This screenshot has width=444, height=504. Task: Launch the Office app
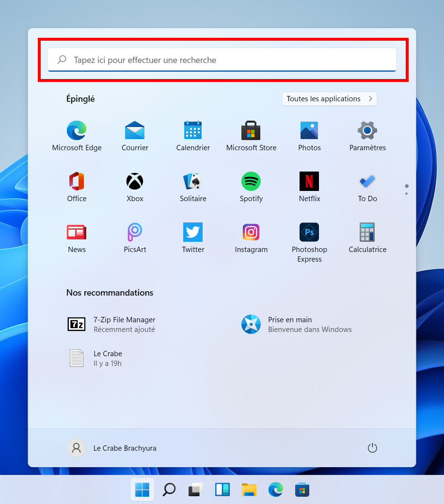tap(77, 187)
